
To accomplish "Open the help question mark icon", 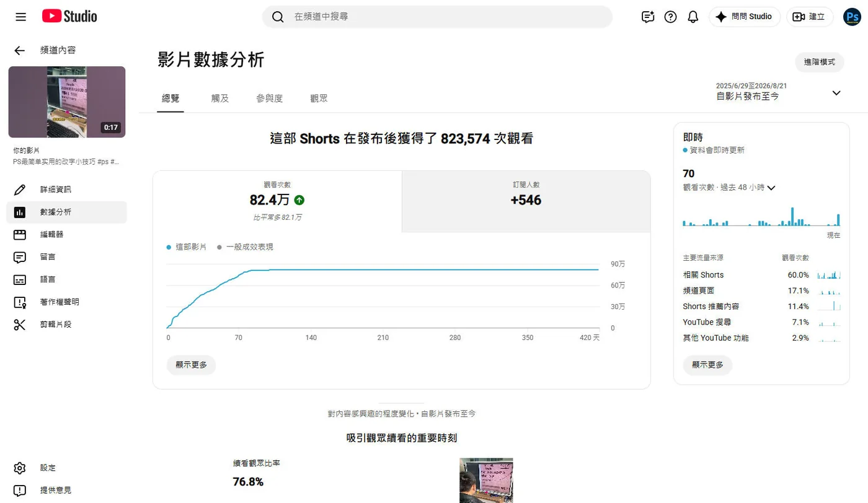I will (670, 17).
